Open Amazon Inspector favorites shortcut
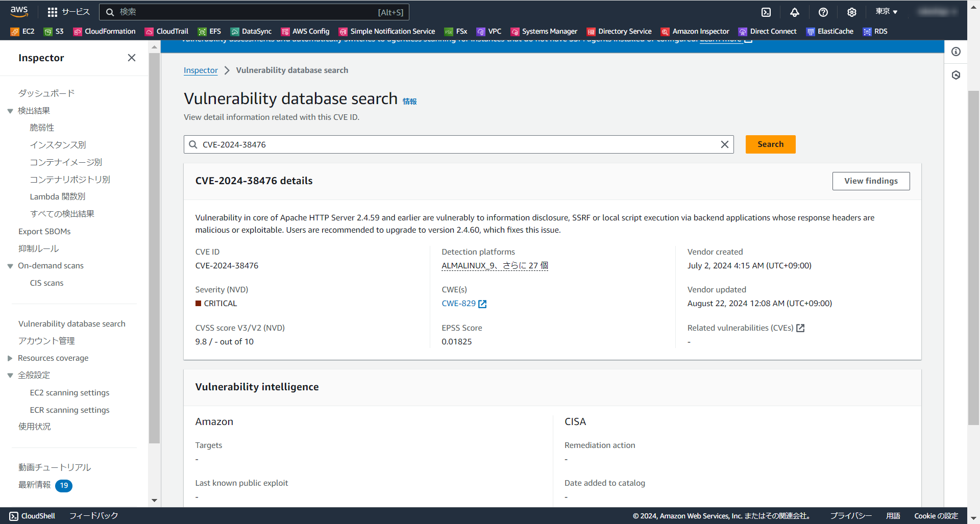980x524 pixels. [x=695, y=31]
